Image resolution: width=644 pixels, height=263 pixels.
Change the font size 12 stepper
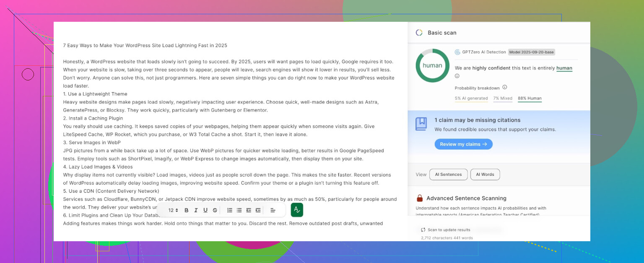[x=173, y=210]
